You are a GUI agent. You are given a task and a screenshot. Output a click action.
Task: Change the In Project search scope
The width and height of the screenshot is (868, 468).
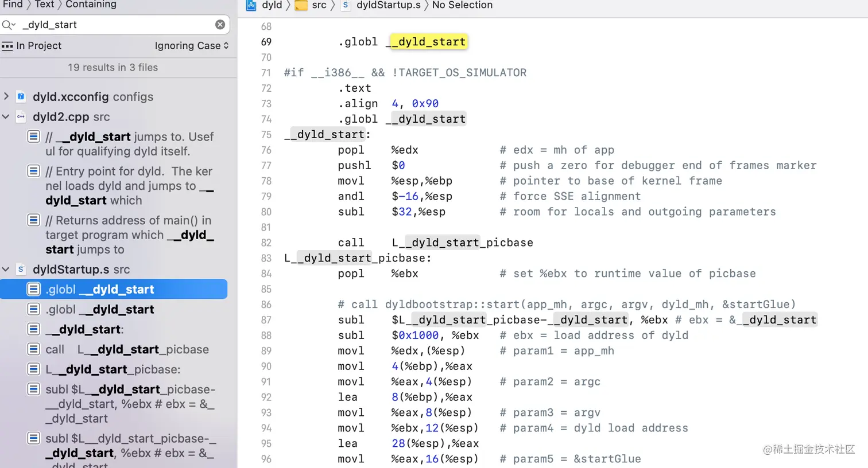[x=32, y=46]
